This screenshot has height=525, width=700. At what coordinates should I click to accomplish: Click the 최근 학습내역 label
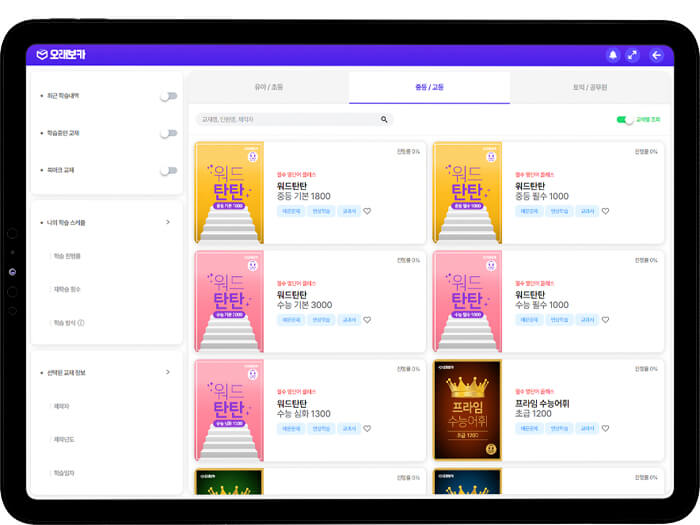click(63, 96)
